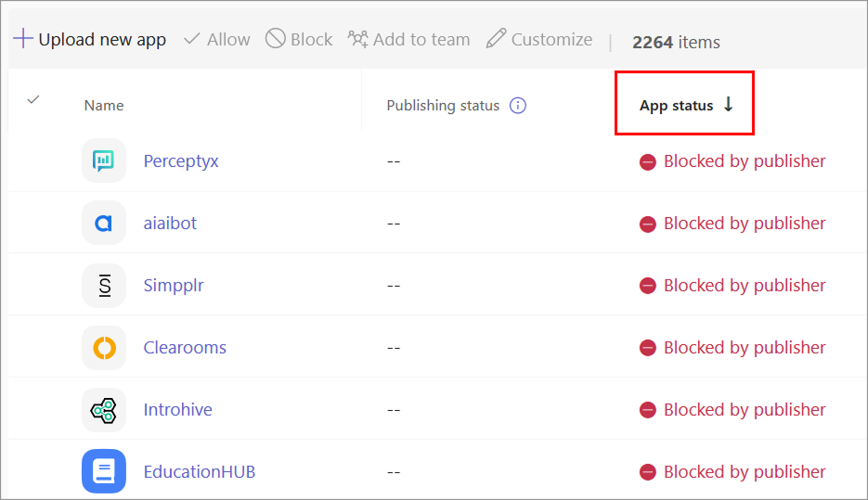Click Blocked by publisher status for Perceptyx

(732, 161)
